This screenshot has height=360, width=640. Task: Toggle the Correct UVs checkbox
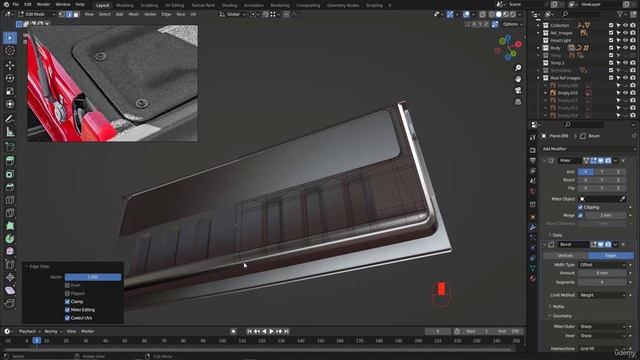click(x=67, y=318)
